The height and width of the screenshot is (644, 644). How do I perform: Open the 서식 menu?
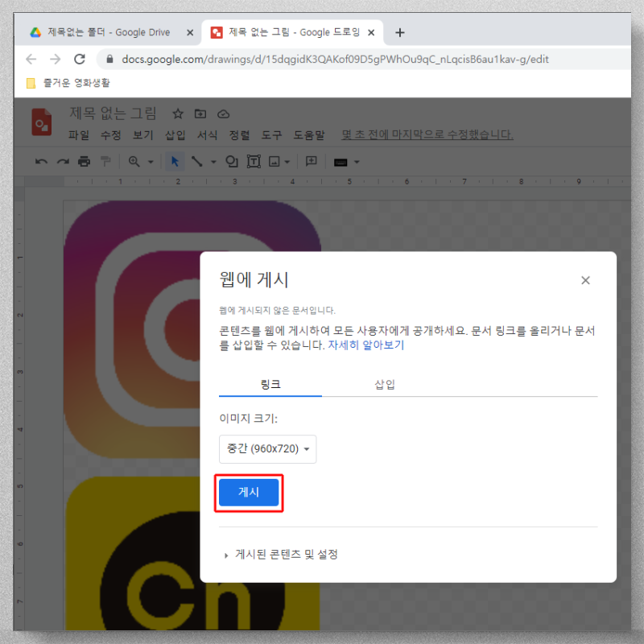207,134
